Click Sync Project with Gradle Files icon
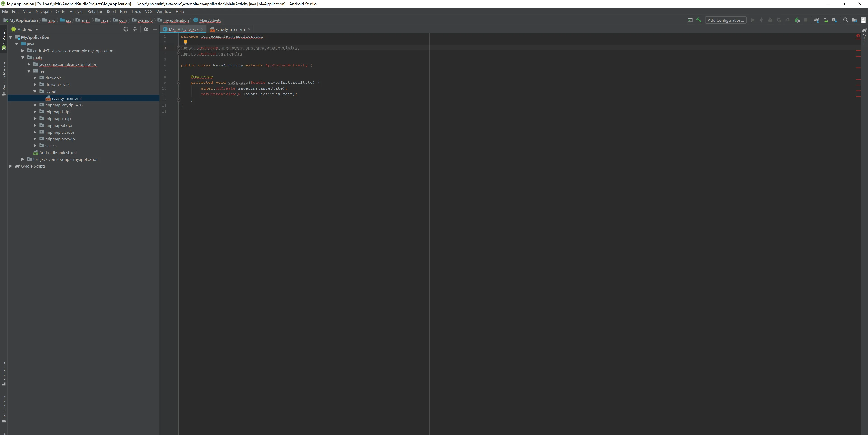The height and width of the screenshot is (435, 868). (816, 20)
